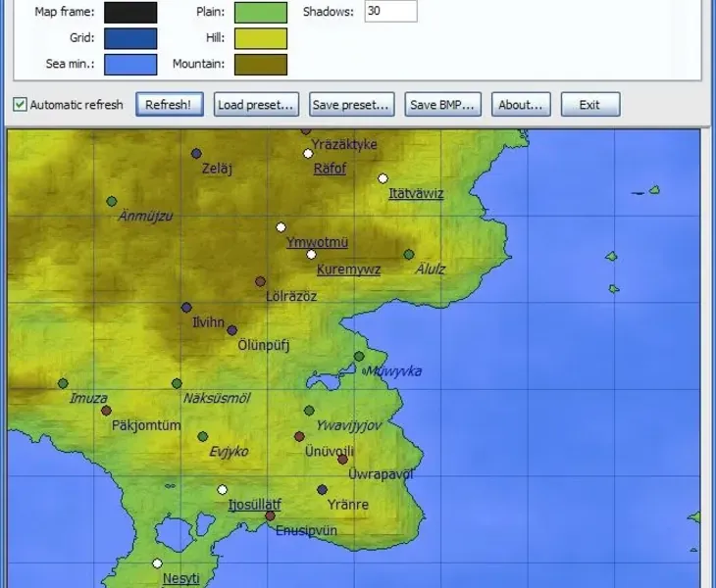Click the Lölräzöz map label
716x588 pixels.
pos(291,296)
